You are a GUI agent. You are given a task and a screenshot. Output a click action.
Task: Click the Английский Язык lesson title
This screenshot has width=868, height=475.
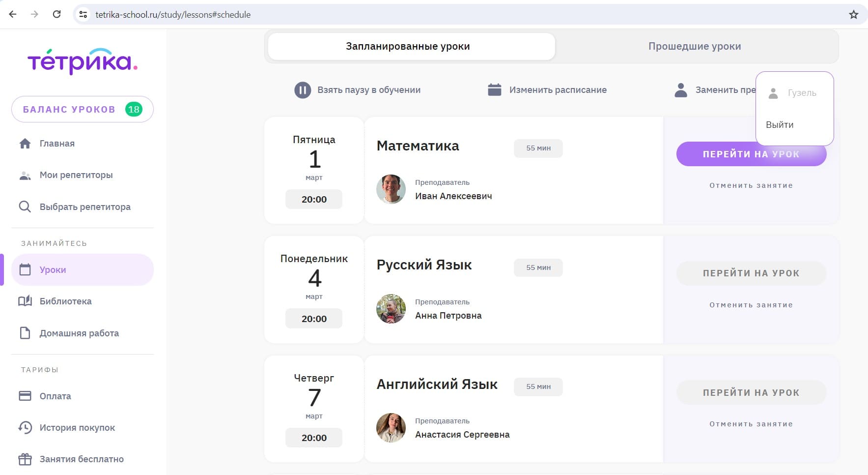tap(437, 385)
